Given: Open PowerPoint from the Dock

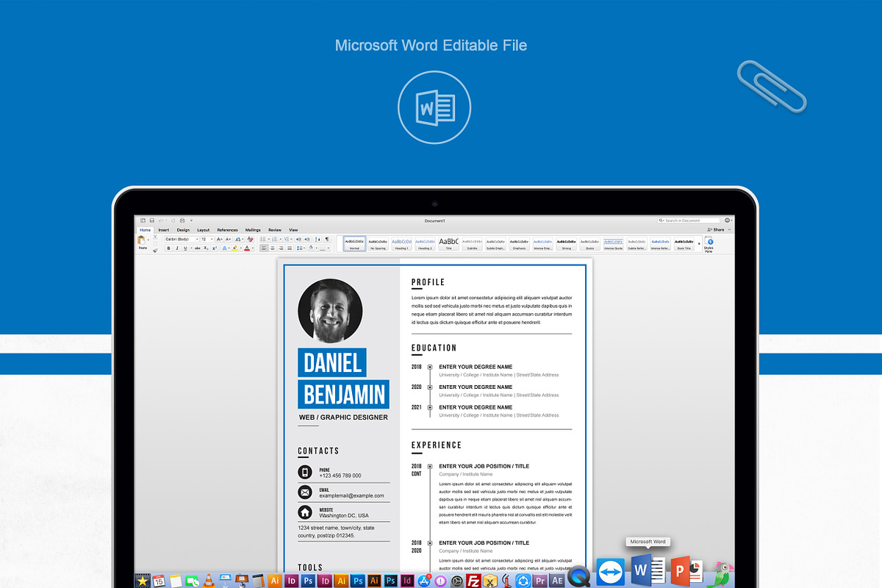Looking at the screenshot, I should [686, 570].
